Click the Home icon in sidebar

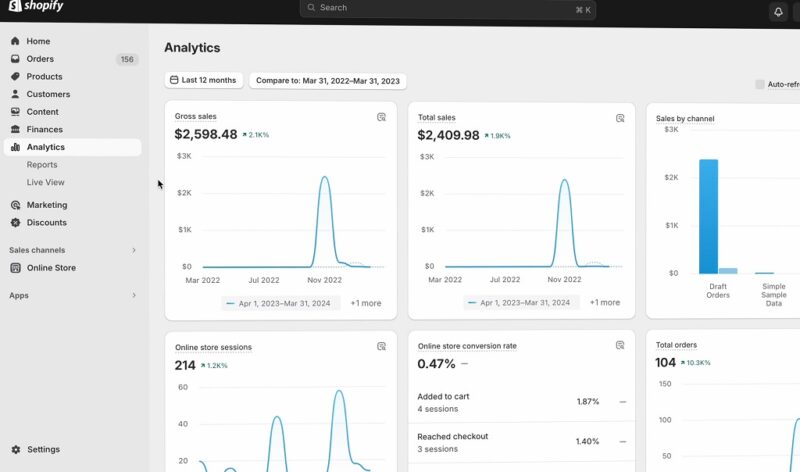click(x=15, y=41)
